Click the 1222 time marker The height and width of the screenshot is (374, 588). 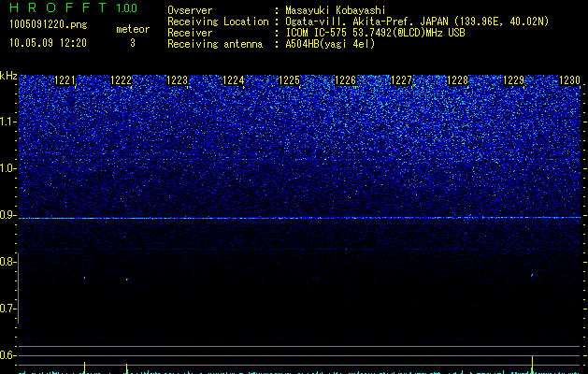point(122,80)
